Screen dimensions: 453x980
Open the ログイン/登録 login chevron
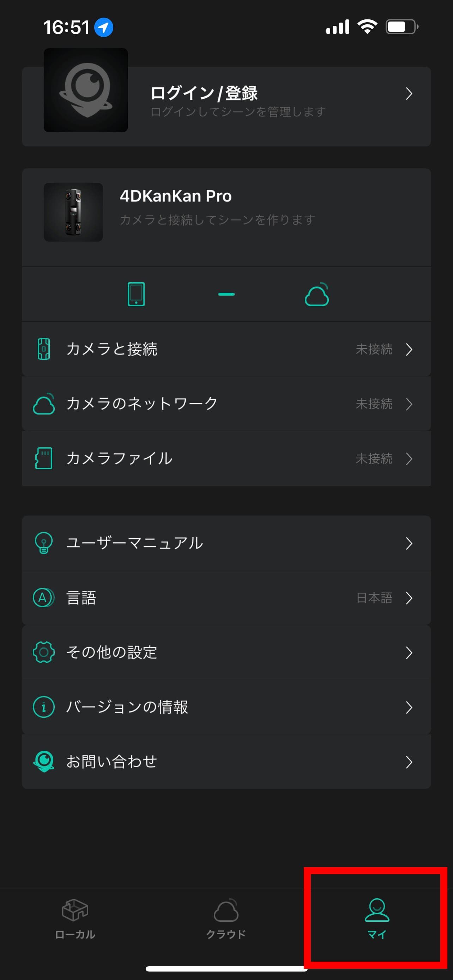(409, 93)
